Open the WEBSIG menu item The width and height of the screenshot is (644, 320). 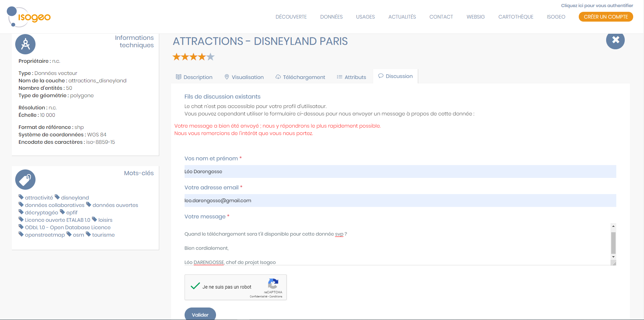pos(476,17)
